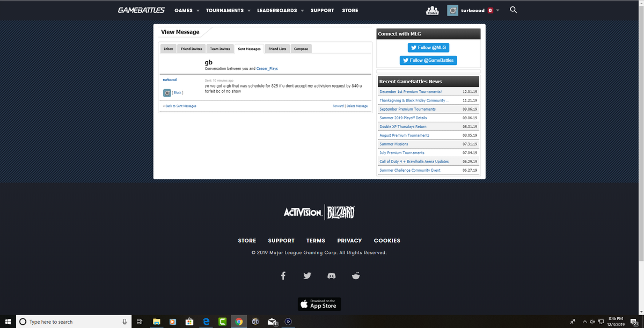Open Call of Duty 4 + Brawlhalla news
The height and width of the screenshot is (328, 644).
tap(414, 162)
